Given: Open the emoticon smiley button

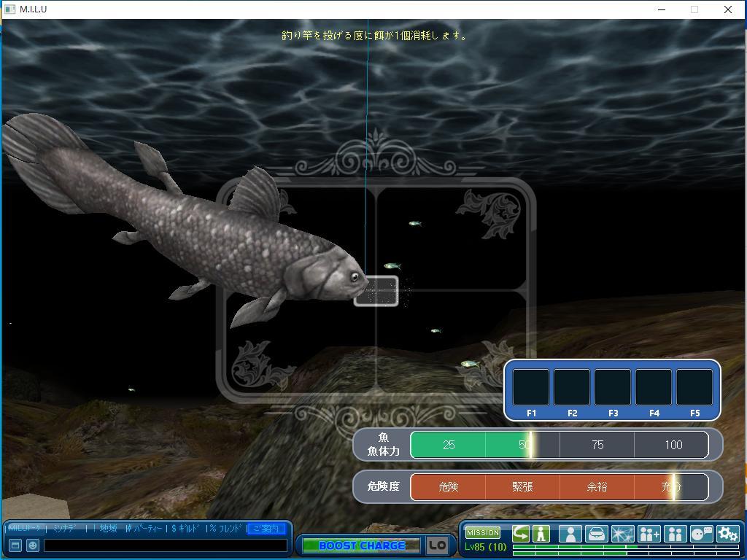Looking at the screenshot, I should click(x=33, y=545).
